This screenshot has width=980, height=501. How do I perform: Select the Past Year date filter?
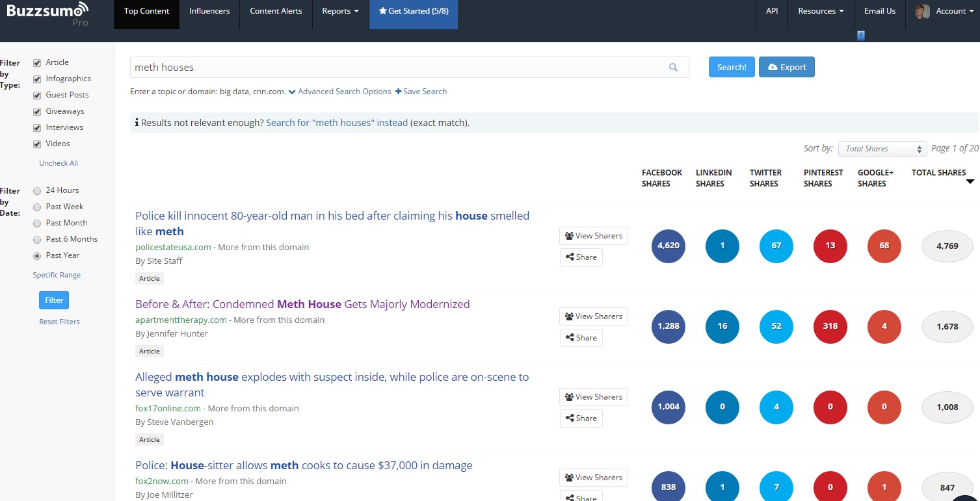tap(37, 256)
